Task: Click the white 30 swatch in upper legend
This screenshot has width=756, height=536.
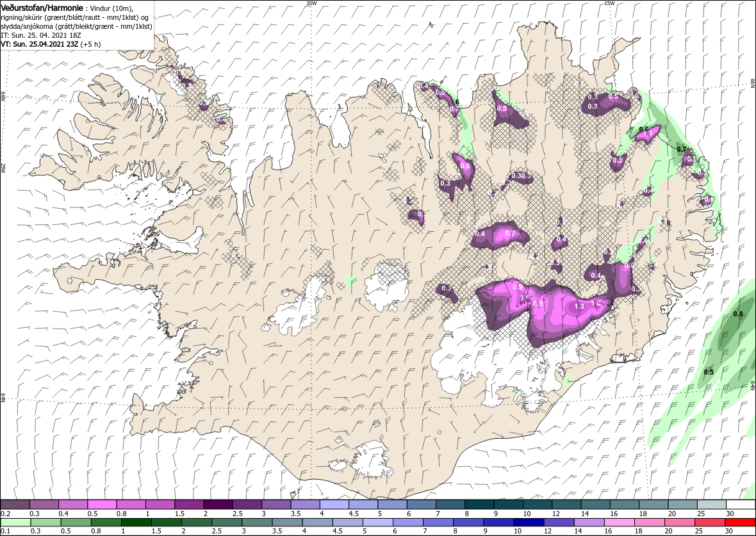Action: 741,504
